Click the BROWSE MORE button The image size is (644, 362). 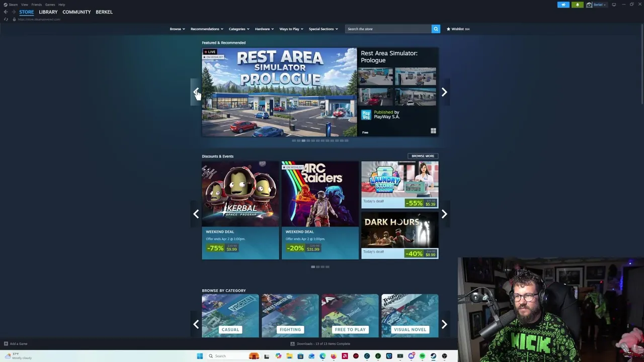pyautogui.click(x=423, y=156)
